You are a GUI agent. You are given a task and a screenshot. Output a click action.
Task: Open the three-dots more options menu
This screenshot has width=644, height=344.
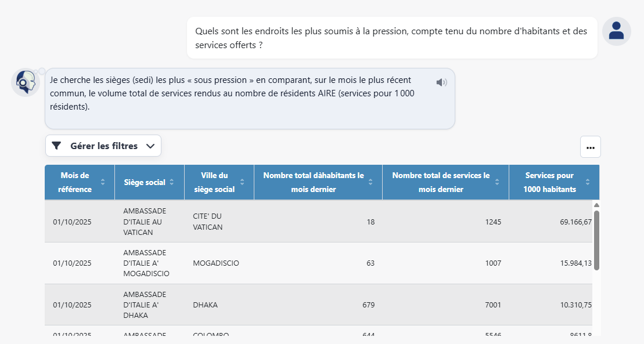(590, 147)
